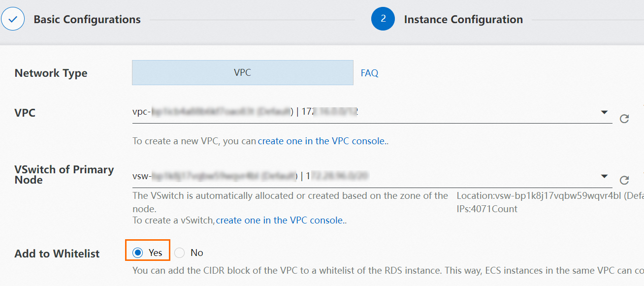Choose VPC as the Network Type
Image resolution: width=644 pixels, height=286 pixels.
tap(242, 73)
